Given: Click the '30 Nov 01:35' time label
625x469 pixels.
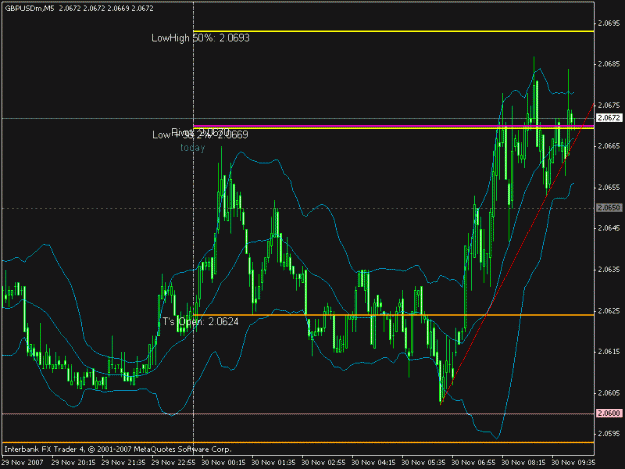Looking at the screenshot, I should [273, 463].
